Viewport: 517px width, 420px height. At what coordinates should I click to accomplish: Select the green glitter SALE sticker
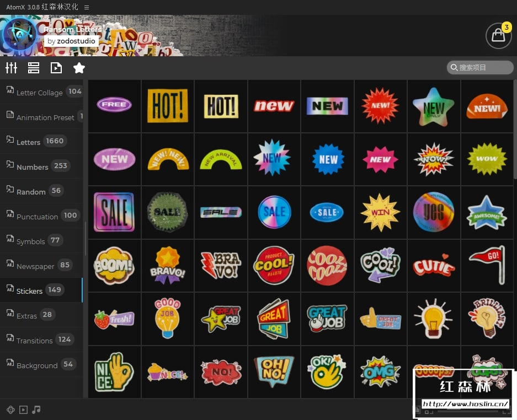coord(168,212)
